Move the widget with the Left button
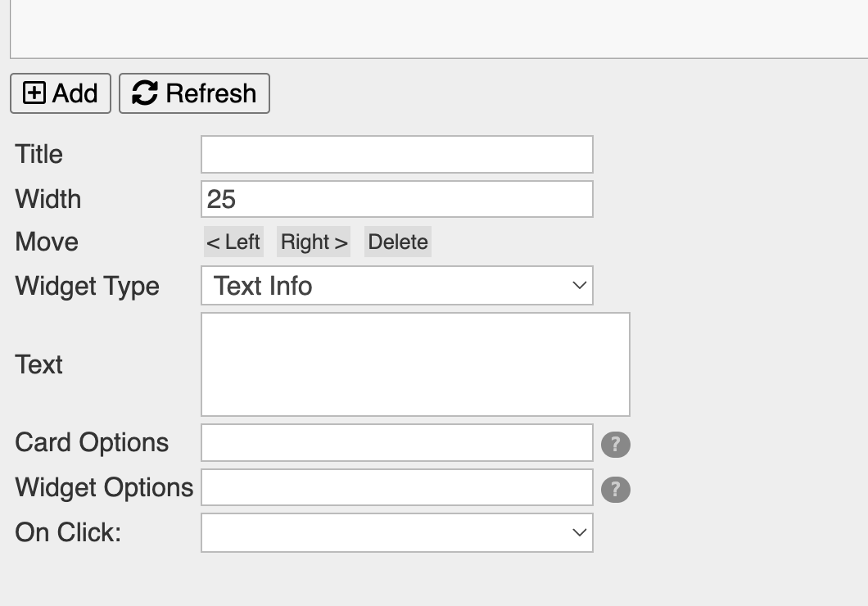The width and height of the screenshot is (868, 606). [x=233, y=242]
